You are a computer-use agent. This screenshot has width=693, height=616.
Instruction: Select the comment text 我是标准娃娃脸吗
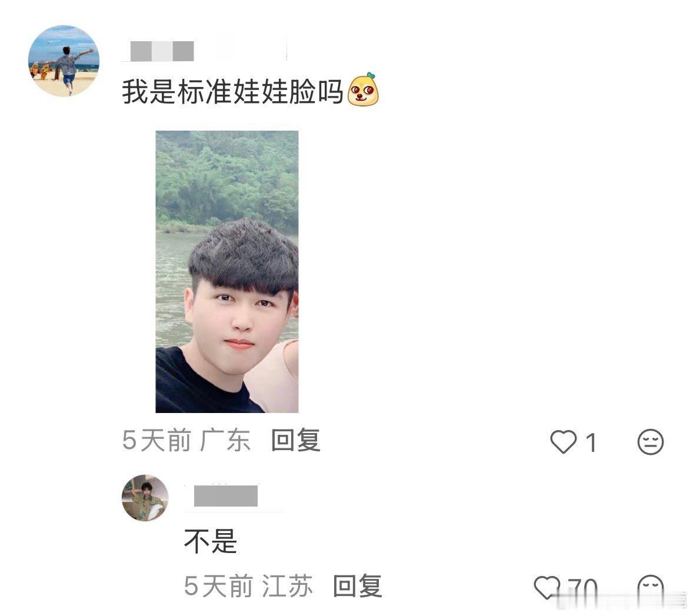232,92
